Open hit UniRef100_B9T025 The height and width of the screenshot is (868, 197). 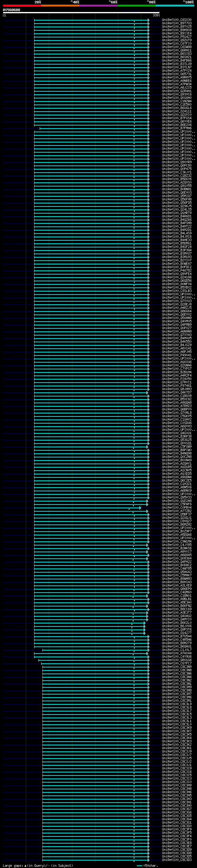coord(177,26)
